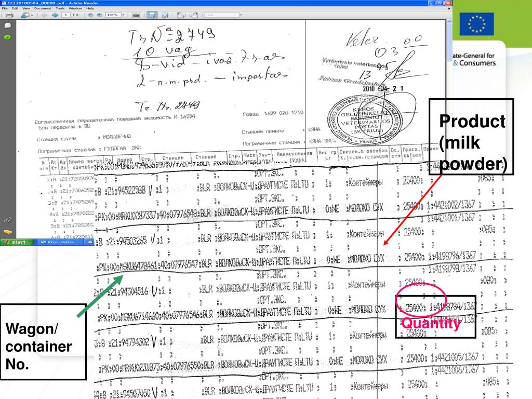Click the zoom in (plus) button
This screenshot has width=532, height=399.
click(99, 15)
